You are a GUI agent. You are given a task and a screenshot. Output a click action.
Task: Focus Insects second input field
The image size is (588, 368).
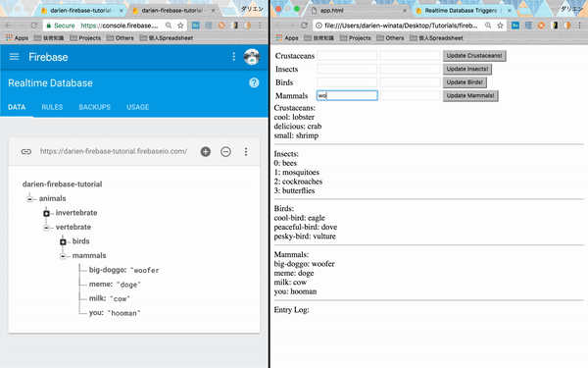[410, 69]
